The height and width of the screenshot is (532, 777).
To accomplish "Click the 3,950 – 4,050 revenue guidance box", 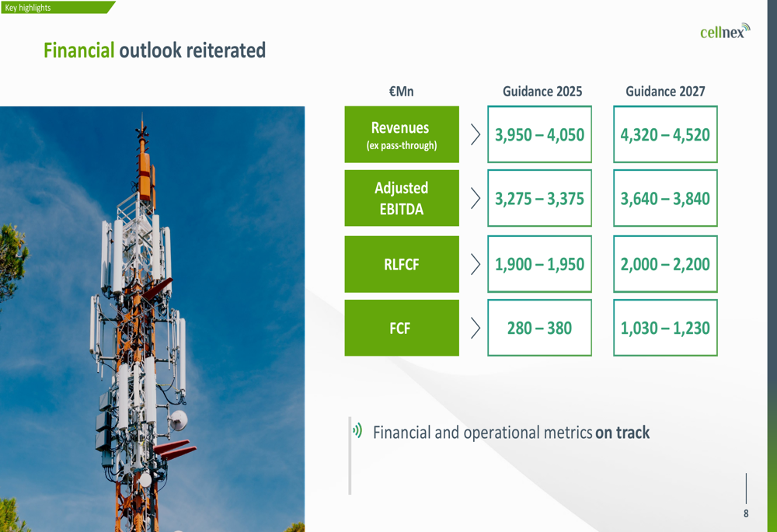I will tap(540, 134).
